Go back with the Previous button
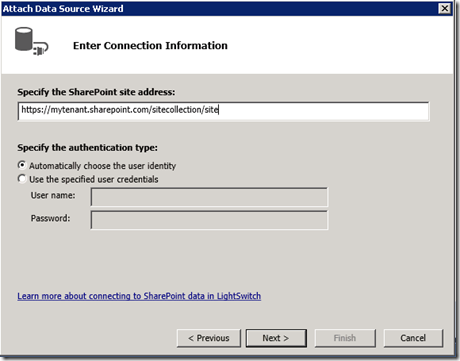The height and width of the screenshot is (361, 460). coord(209,338)
